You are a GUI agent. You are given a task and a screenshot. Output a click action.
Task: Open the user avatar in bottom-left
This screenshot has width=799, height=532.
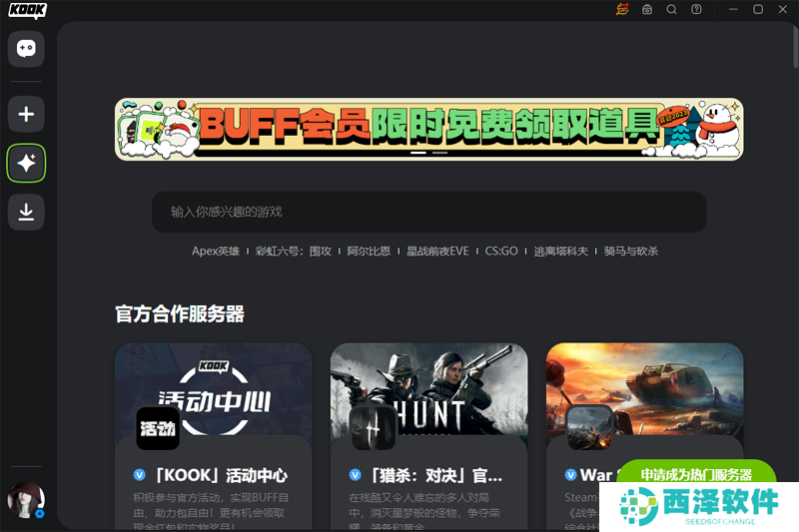pos(25,499)
